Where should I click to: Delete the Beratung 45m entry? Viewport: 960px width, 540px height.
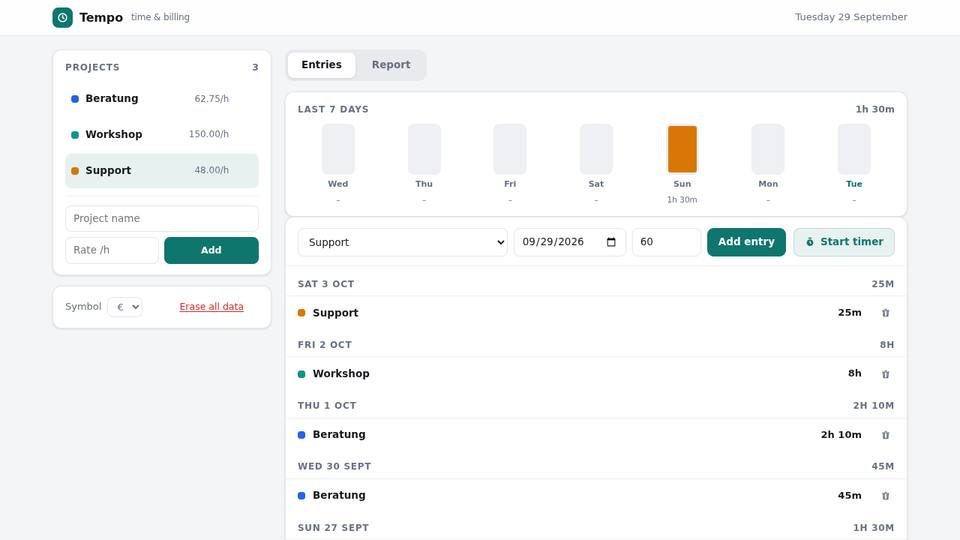885,496
